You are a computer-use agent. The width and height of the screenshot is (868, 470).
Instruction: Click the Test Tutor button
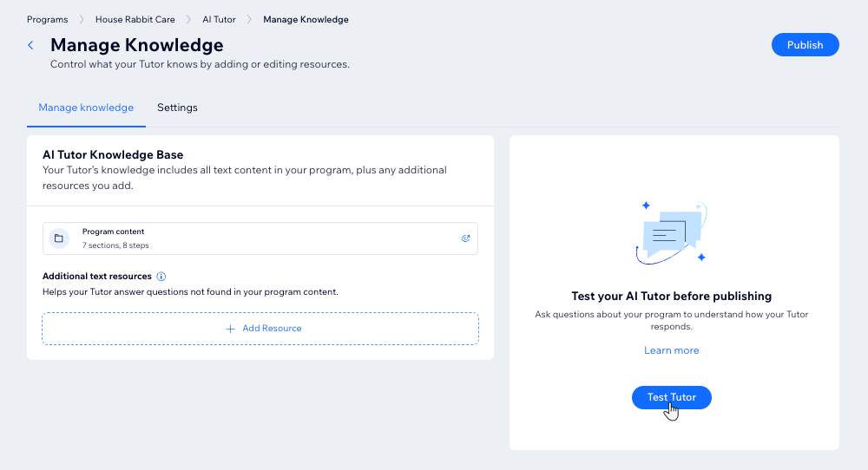point(672,397)
